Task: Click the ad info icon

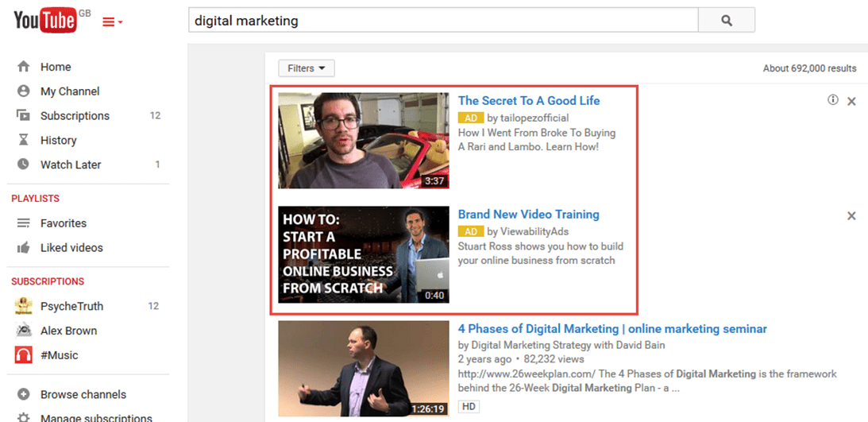Action: click(832, 100)
